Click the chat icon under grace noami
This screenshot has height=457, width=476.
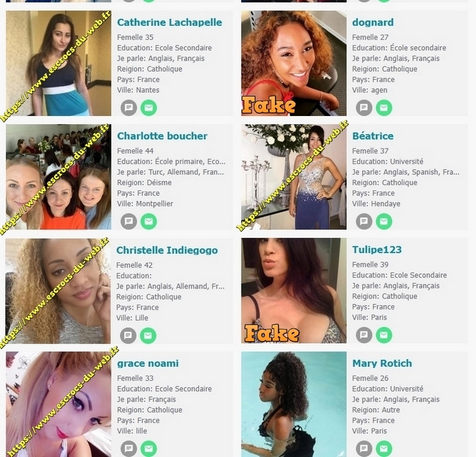128,449
